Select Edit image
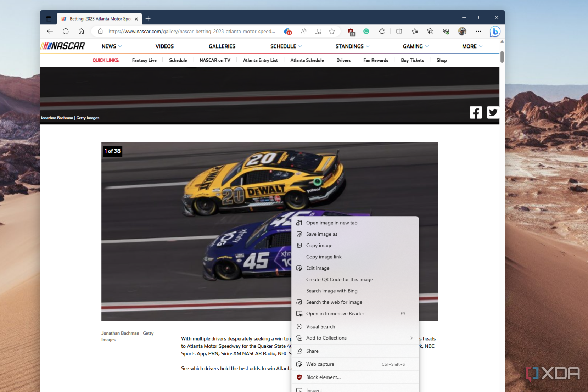 355,268
